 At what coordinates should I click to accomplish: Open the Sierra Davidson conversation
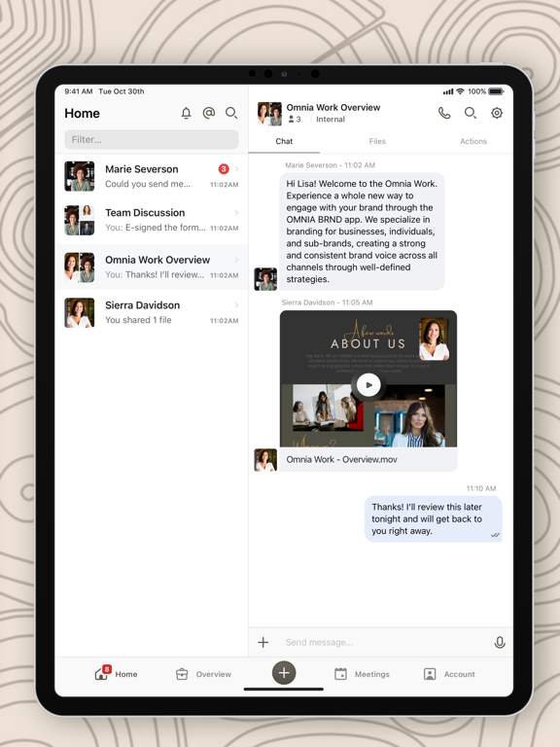point(152,312)
